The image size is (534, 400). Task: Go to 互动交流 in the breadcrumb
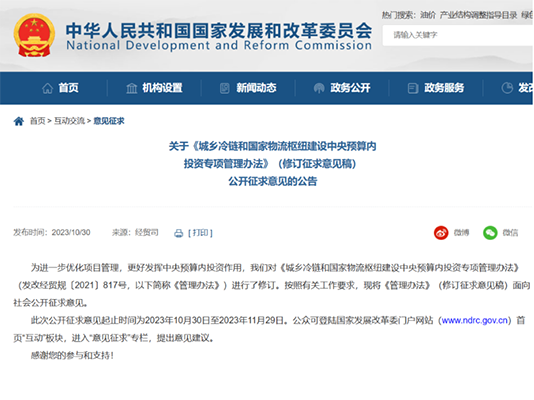coord(69,121)
